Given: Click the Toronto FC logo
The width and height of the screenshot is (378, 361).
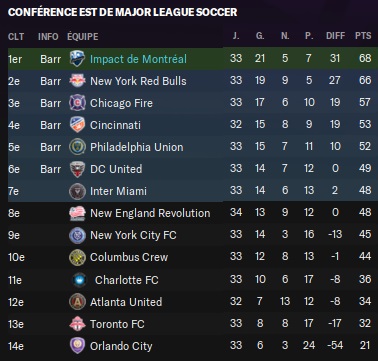Looking at the screenshot, I should (77, 324).
